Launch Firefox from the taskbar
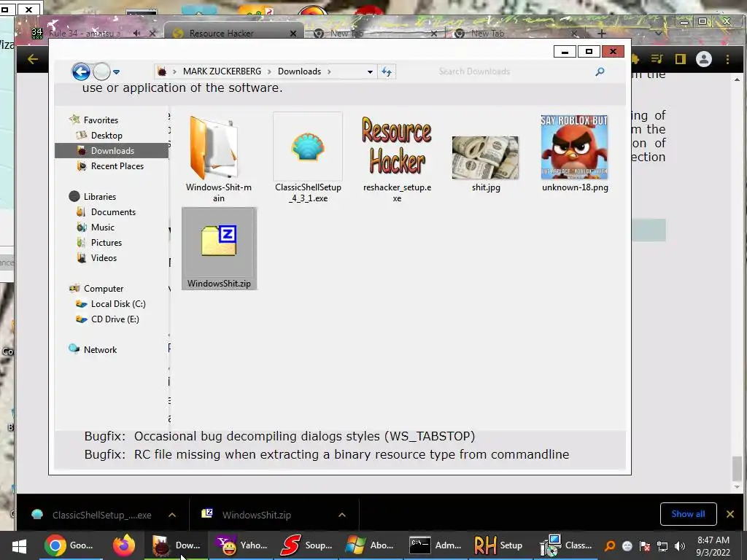This screenshot has width=747, height=560. pos(124,545)
